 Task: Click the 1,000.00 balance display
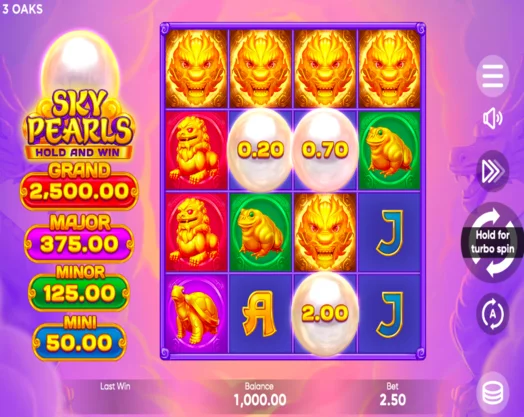coord(260,400)
